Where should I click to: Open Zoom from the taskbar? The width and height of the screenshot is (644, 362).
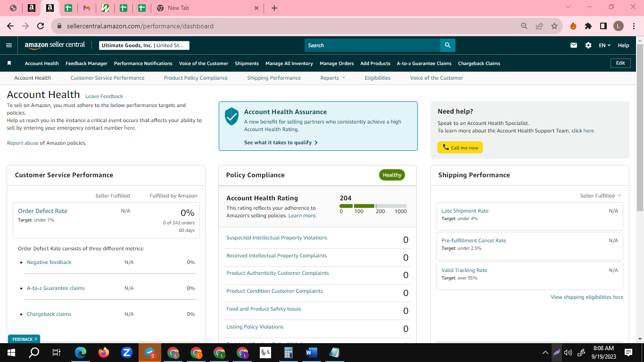pos(126,352)
